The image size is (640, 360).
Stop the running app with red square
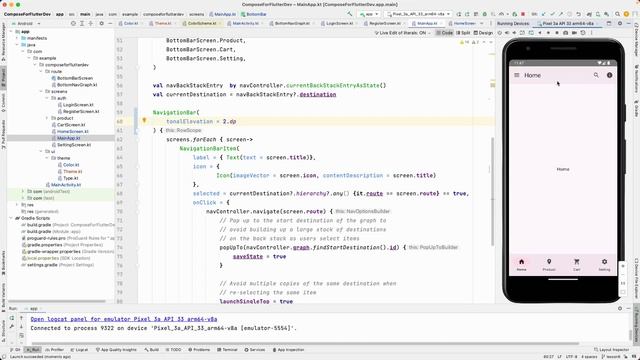coord(523,14)
